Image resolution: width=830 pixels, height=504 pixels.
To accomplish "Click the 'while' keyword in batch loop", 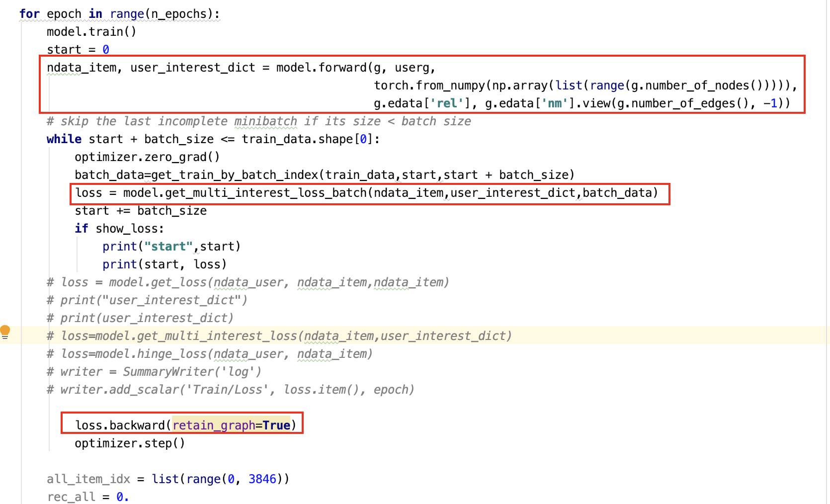I will pyautogui.click(x=64, y=139).
